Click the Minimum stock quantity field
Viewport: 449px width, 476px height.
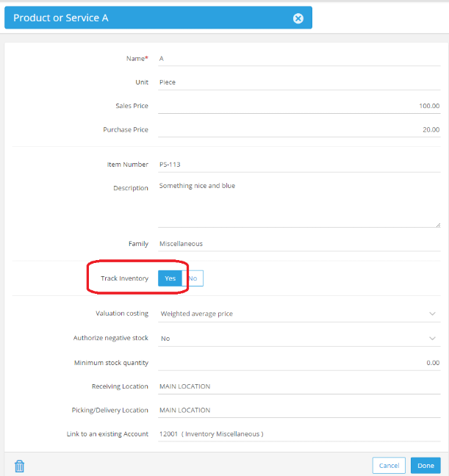coord(299,363)
